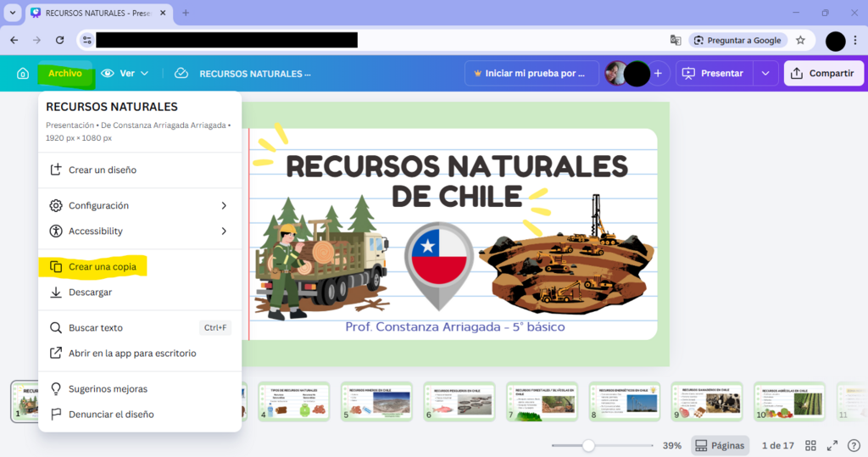Screen dimensions: 868x457
Task: Click the gear icon beside Configuración
Action: click(x=56, y=205)
